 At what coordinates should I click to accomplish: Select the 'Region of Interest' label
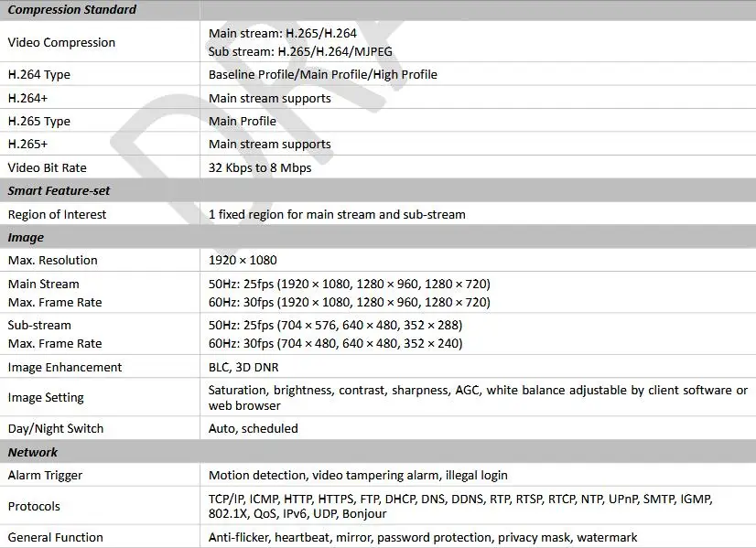pyautogui.click(x=57, y=214)
